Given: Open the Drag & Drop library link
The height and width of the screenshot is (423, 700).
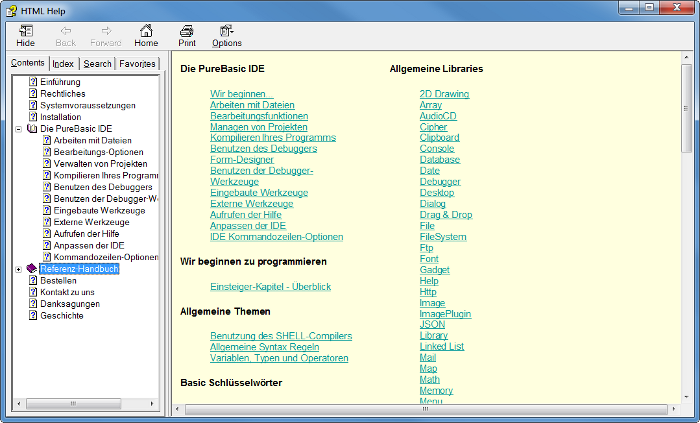Looking at the screenshot, I should point(446,215).
